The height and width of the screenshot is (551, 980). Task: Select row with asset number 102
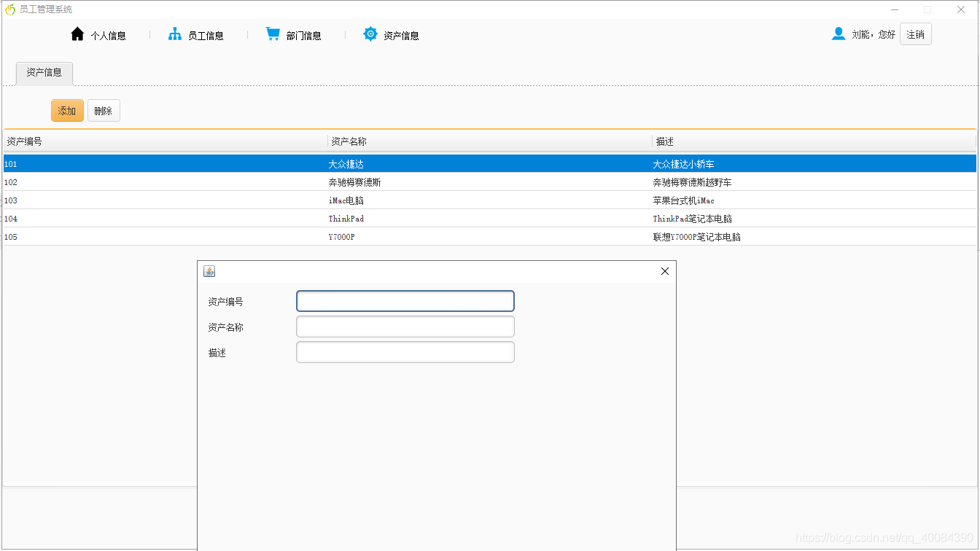[x=490, y=182]
